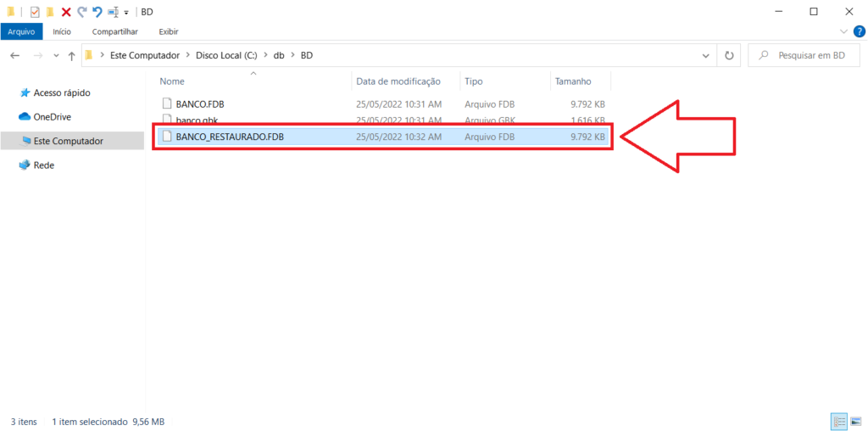Open the Arquivo menu
The width and height of the screenshot is (868, 431).
tap(21, 31)
